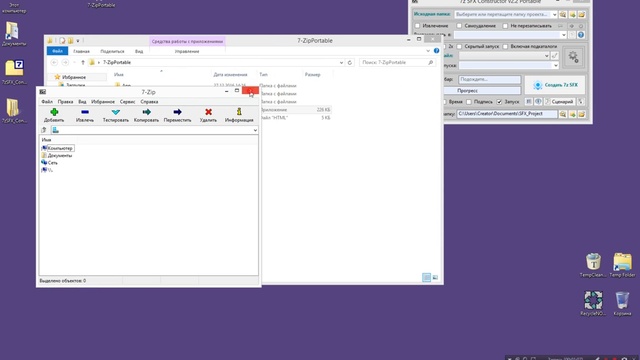Image resolution: width=640 pixels, height=360 pixels.
Task: Click the Создать 7z SFX button
Action: point(555,85)
